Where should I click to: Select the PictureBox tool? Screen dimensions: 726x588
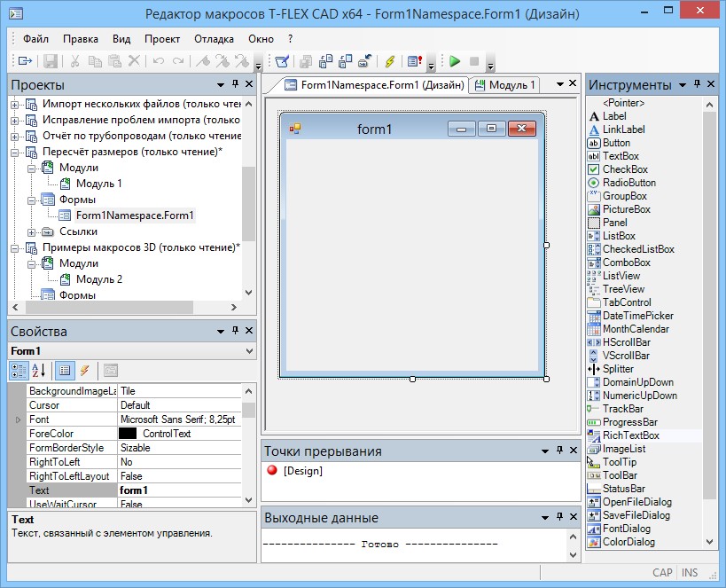point(627,209)
